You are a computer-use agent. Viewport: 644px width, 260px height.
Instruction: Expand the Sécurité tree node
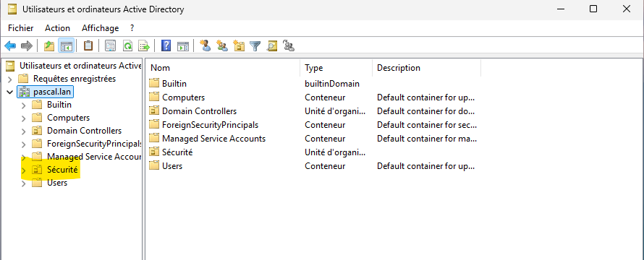click(x=24, y=170)
